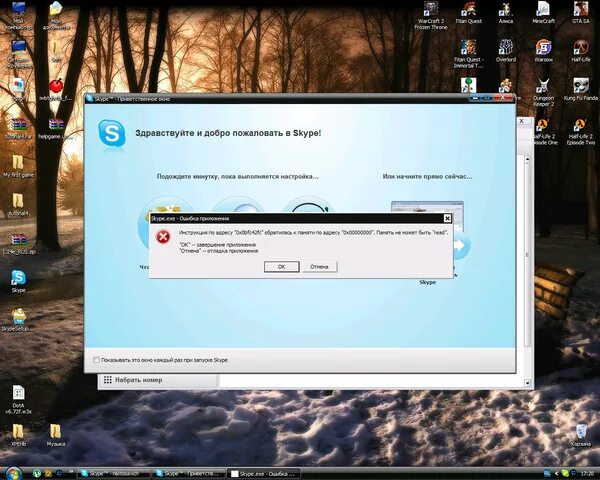Screen dimensions: 600x480
Task: Select the Мой компьютер desktop icon
Action: [x=18, y=16]
